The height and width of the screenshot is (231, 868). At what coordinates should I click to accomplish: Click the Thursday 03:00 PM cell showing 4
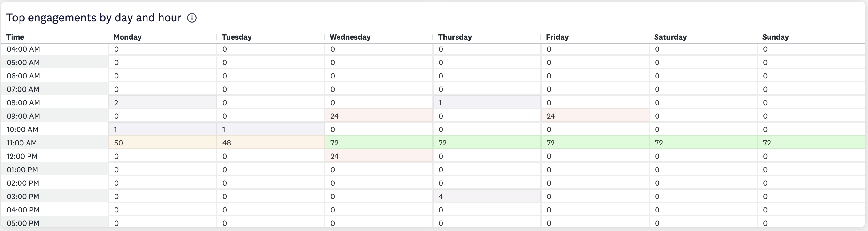(x=487, y=196)
